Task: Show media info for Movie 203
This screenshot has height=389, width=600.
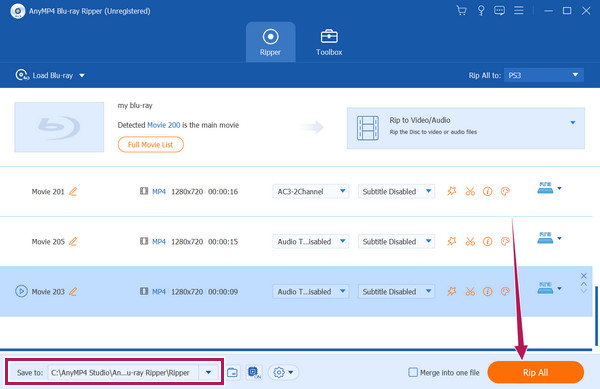Action: coord(488,291)
